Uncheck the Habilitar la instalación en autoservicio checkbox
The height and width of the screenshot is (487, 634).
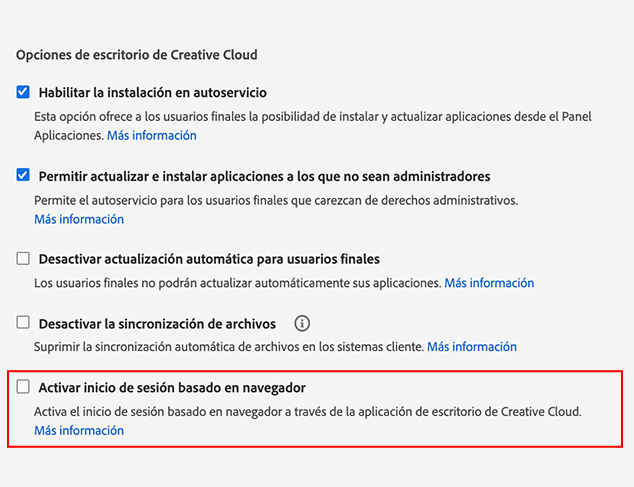coord(24,92)
